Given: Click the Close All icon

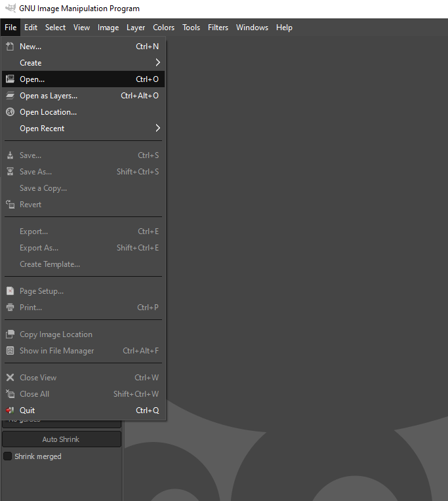Looking at the screenshot, I should pyautogui.click(x=10, y=394).
